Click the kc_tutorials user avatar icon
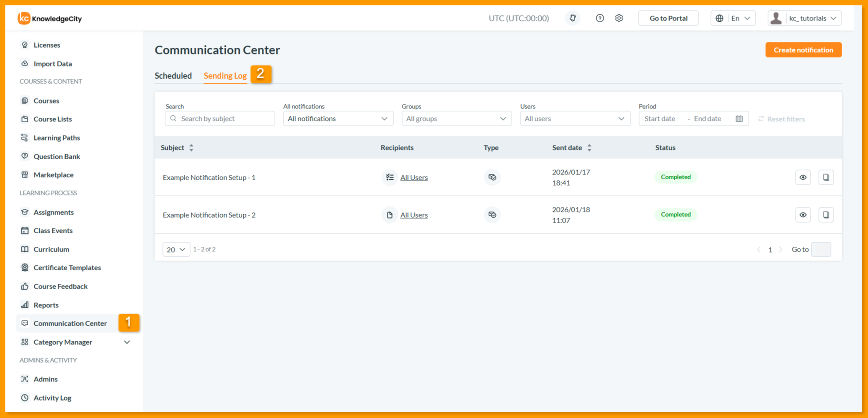Image resolution: width=868 pixels, height=418 pixels. 777,18
